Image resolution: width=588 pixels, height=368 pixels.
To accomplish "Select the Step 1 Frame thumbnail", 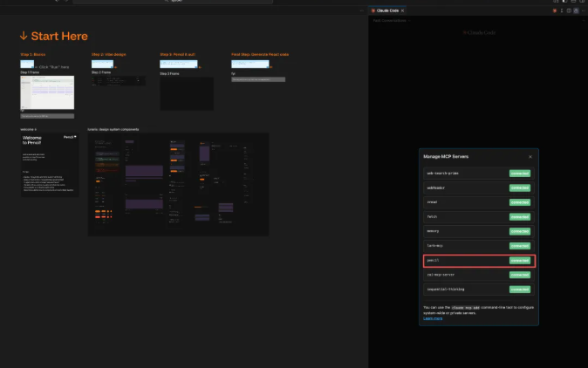I will (x=47, y=94).
